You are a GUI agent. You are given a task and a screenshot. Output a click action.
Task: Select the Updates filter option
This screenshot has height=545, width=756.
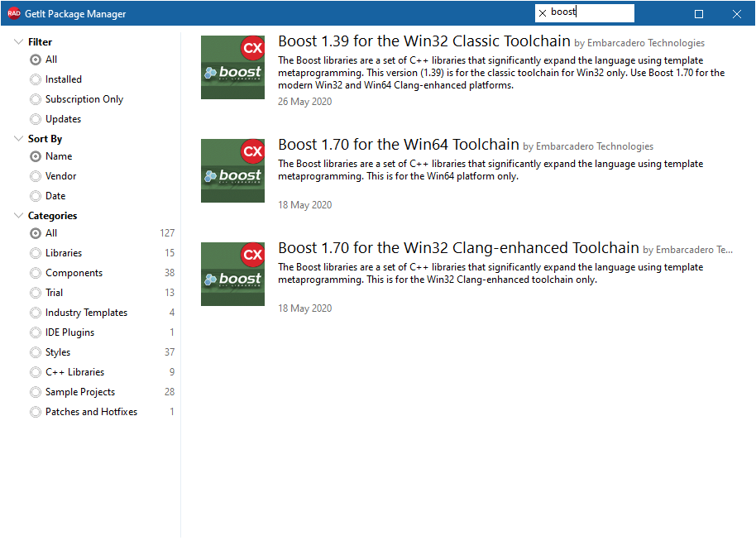tap(55, 118)
